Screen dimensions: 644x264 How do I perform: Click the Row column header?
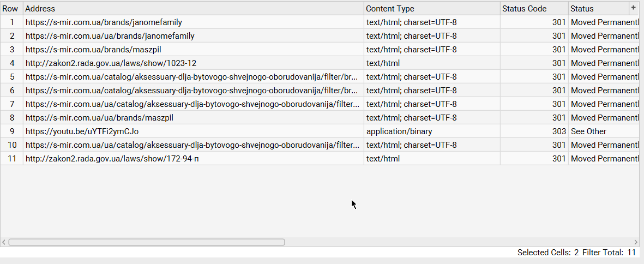[11, 9]
